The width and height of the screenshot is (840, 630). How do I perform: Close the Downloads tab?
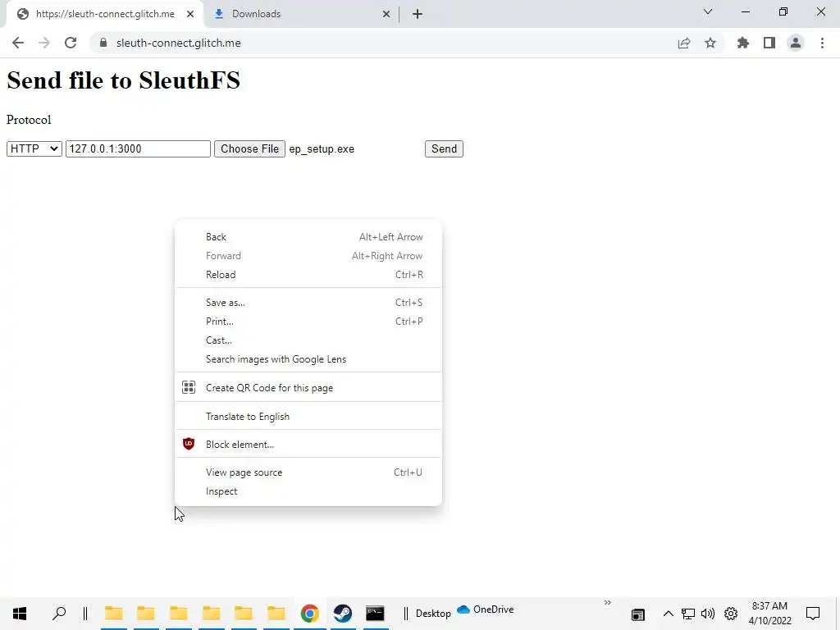pos(386,14)
